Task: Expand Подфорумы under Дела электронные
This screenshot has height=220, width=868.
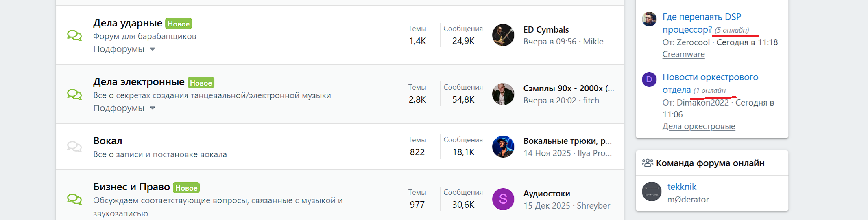Action: (x=124, y=108)
